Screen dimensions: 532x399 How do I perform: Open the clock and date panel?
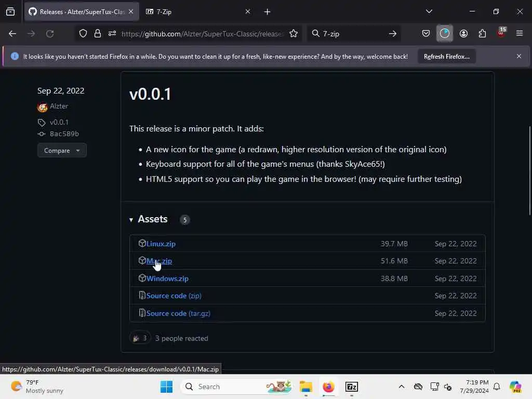(x=474, y=387)
